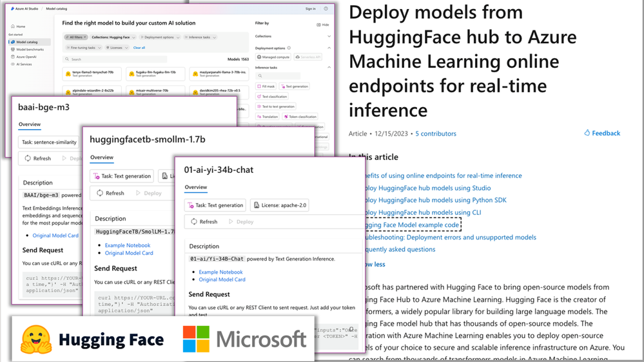The image size is (644, 362).
Task: Toggle the Translation task filter
Action: click(268, 117)
